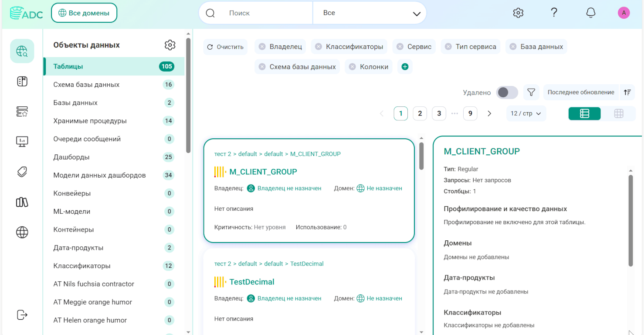Image resolution: width=644 pixels, height=335 pixels.
Task: Open the Последнее обновление sort dropdown
Action: [581, 92]
